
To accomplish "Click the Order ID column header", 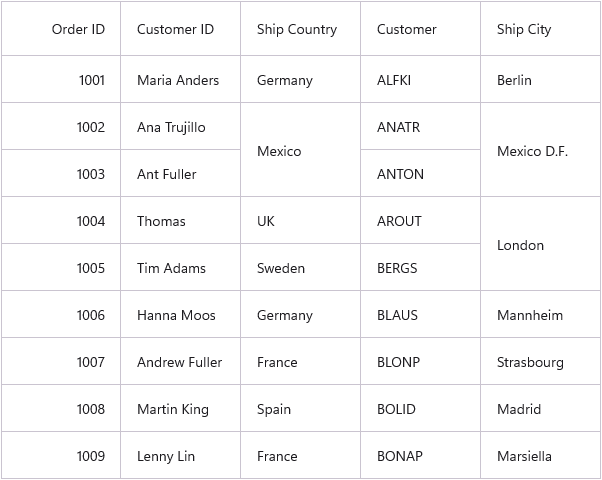I will coord(61,29).
